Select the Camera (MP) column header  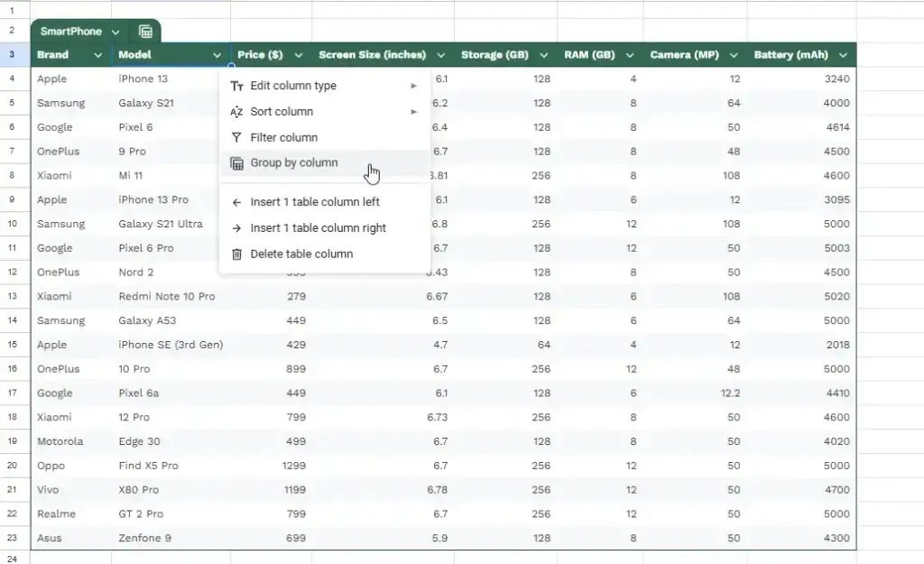click(696, 55)
